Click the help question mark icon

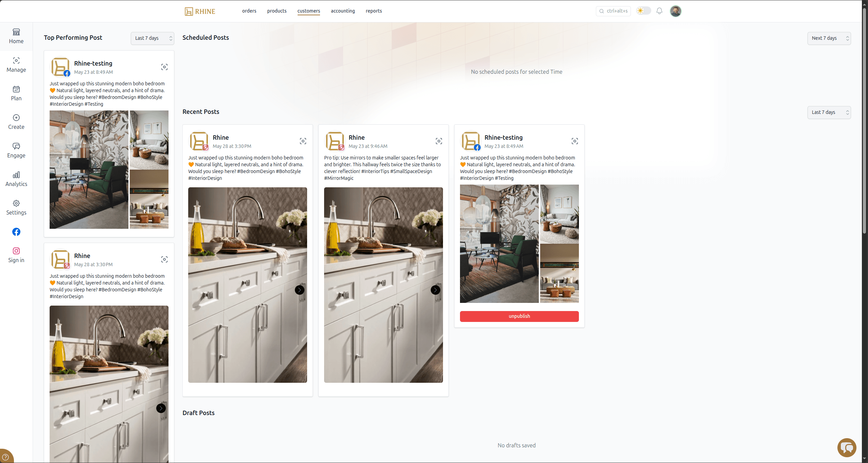click(x=5, y=457)
